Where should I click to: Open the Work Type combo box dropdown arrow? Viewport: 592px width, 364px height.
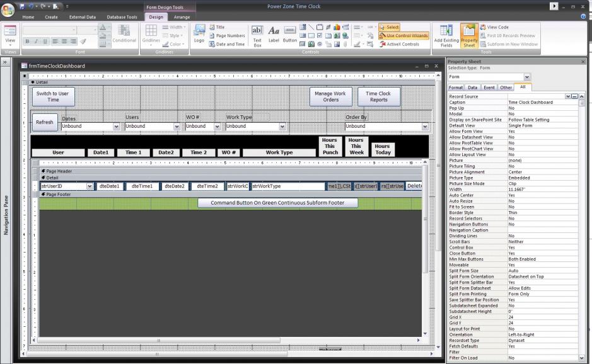point(282,127)
